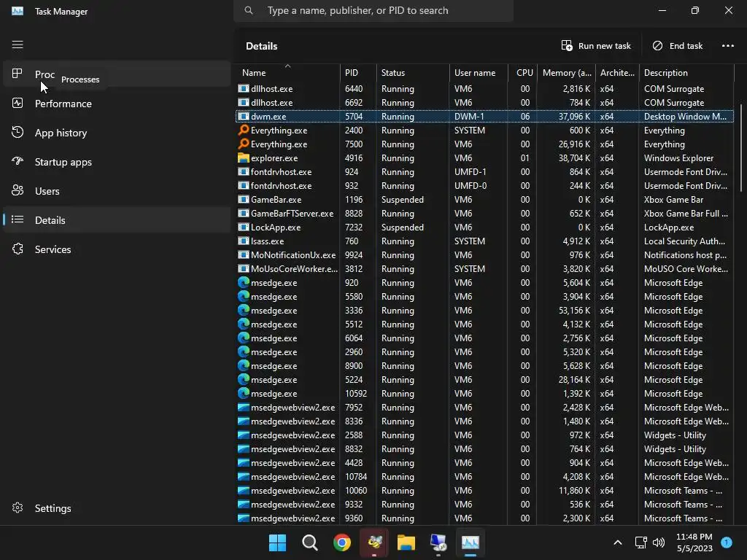
Task: Click the vertical scrollbar thumb
Action: pos(741,147)
